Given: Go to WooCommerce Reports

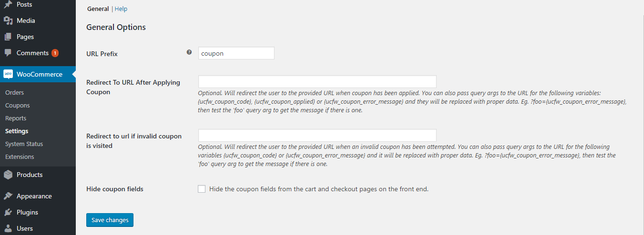Looking at the screenshot, I should [x=16, y=118].
